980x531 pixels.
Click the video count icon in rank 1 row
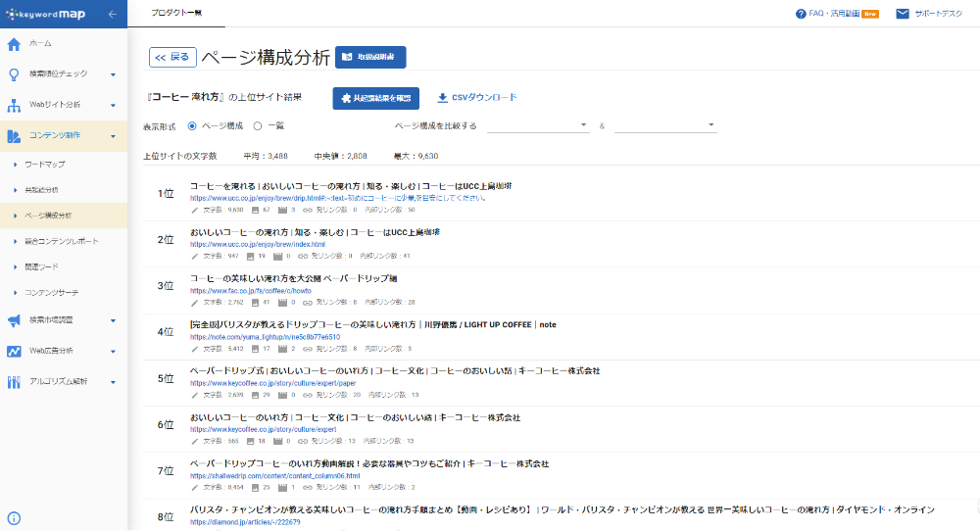[x=282, y=211]
